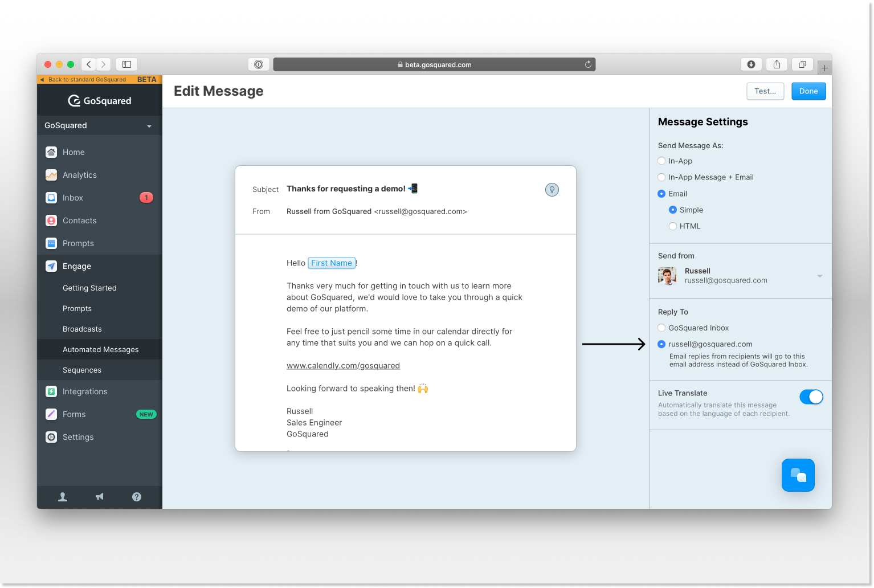Click Safari forward navigation arrow
Screen dimensions: 874x588
click(104, 64)
